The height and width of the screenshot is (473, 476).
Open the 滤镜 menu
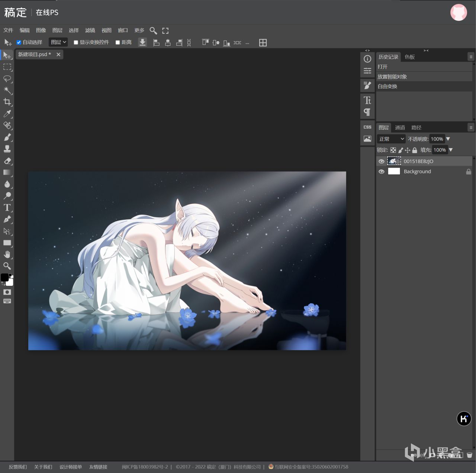tap(90, 30)
